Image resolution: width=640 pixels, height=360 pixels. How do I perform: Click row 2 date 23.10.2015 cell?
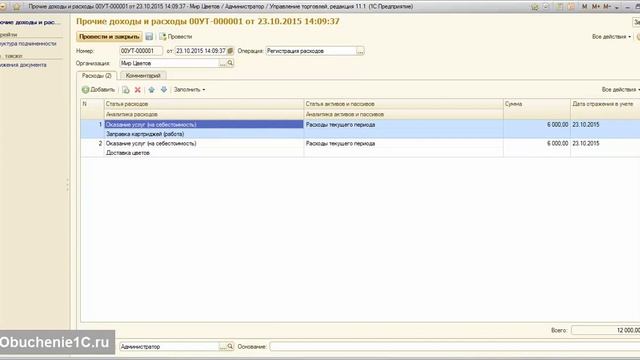(x=605, y=143)
